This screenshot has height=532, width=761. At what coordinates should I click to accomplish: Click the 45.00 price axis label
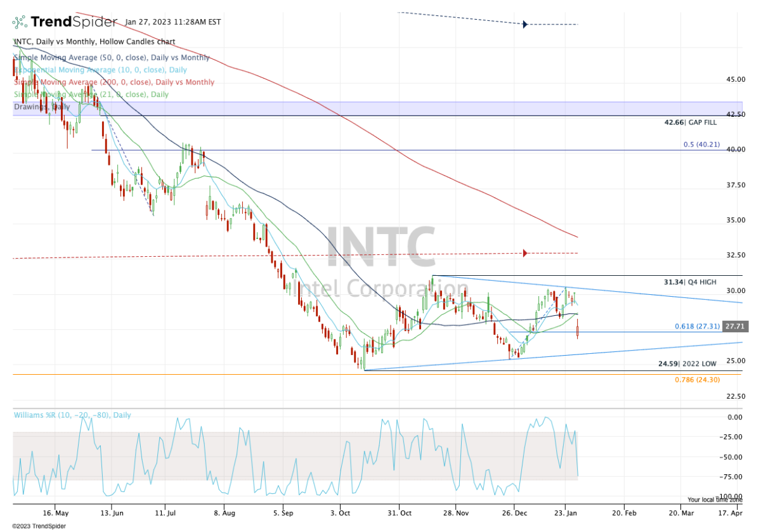tap(736, 80)
